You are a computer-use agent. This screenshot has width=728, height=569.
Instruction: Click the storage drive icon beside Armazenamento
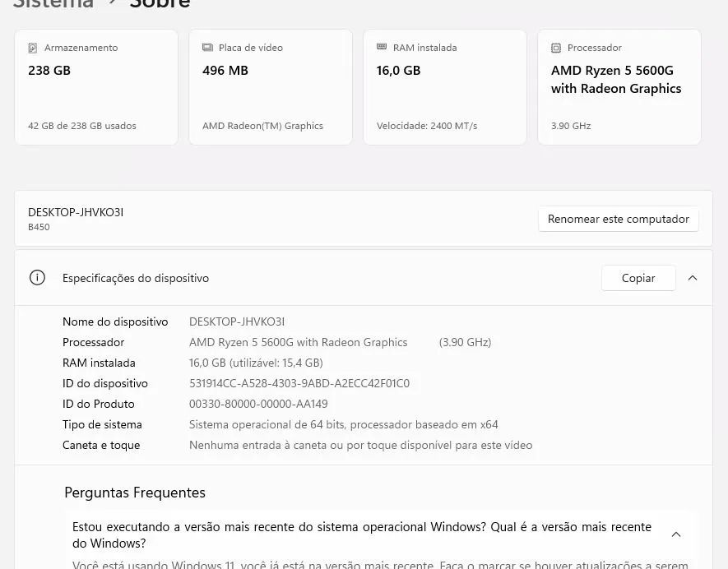33,48
